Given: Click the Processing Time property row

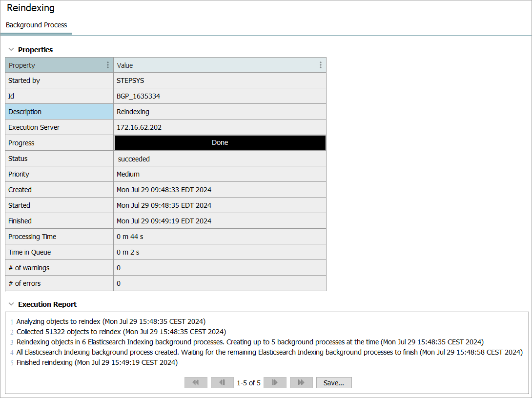Looking at the screenshot, I should pos(59,237).
